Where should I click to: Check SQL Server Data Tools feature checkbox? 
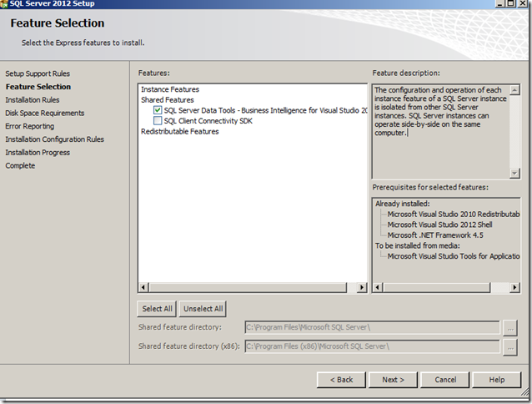pos(158,110)
